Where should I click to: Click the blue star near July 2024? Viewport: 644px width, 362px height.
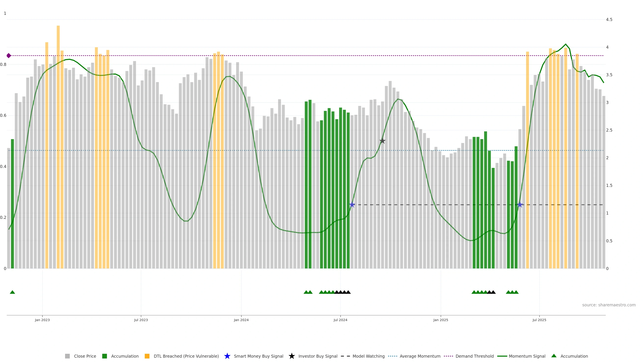coord(352,205)
